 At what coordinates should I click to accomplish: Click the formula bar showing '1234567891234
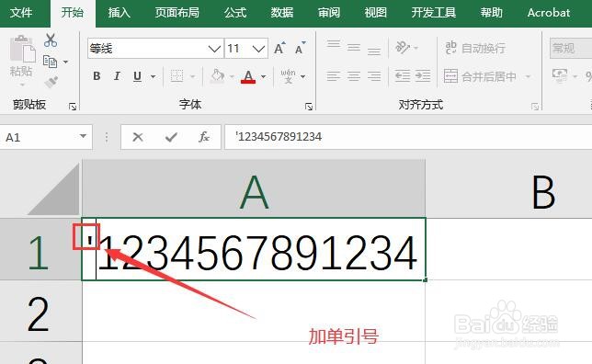(408, 137)
